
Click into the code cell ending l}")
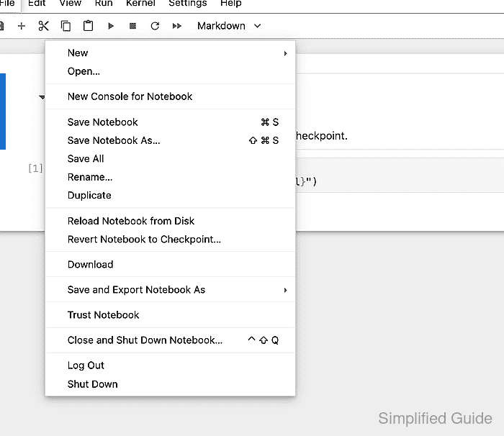[x=400, y=176]
